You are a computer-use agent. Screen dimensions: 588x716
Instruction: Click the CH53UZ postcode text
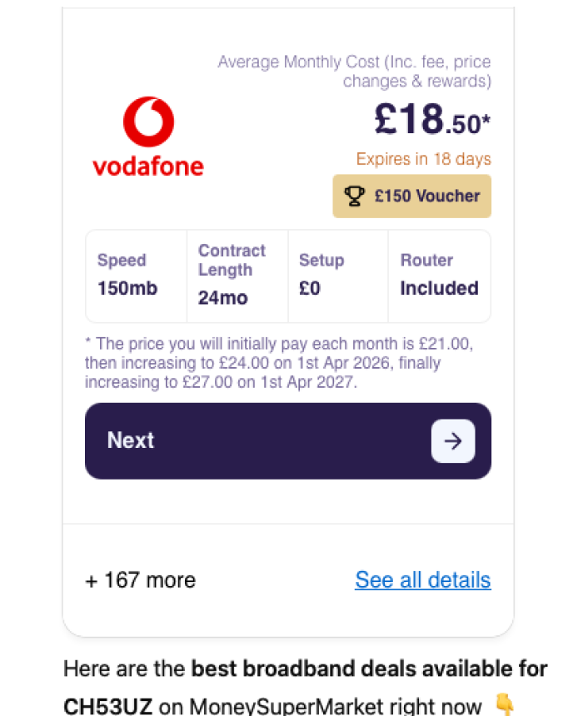pyautogui.click(x=107, y=706)
